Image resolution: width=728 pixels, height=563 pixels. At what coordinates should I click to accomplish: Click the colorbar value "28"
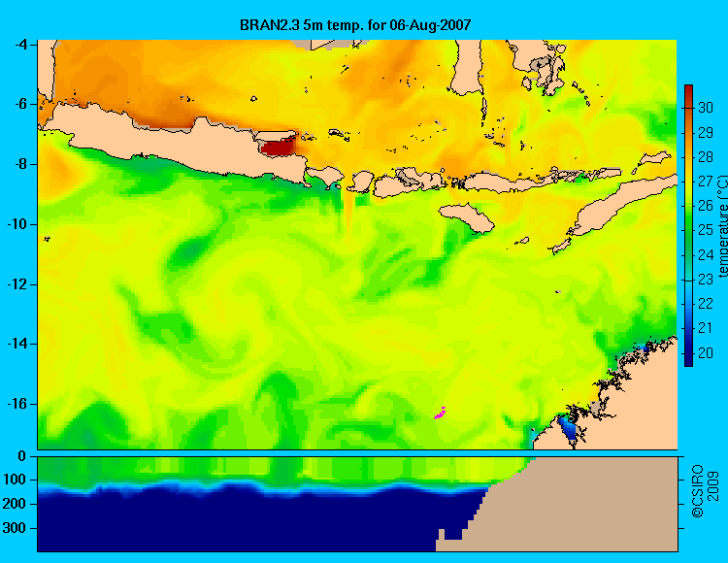click(706, 157)
